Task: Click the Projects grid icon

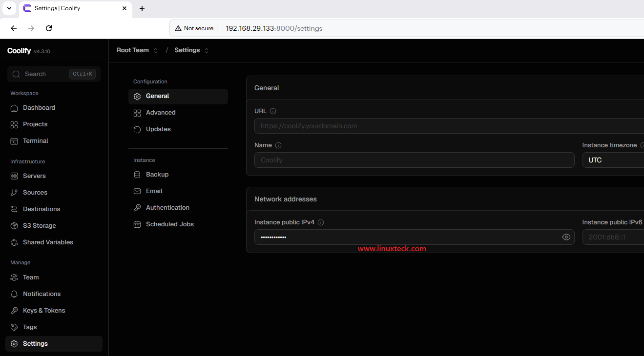Action: click(x=14, y=124)
